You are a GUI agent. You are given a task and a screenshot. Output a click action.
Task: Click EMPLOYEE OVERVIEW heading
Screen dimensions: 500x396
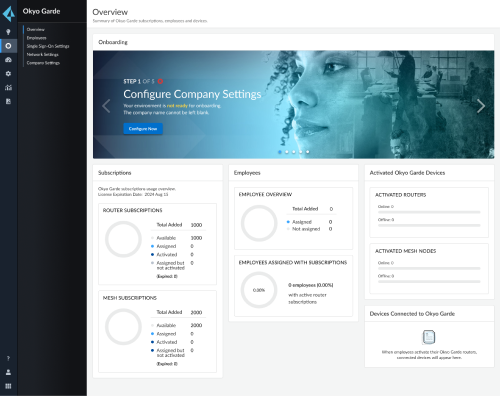click(x=265, y=194)
